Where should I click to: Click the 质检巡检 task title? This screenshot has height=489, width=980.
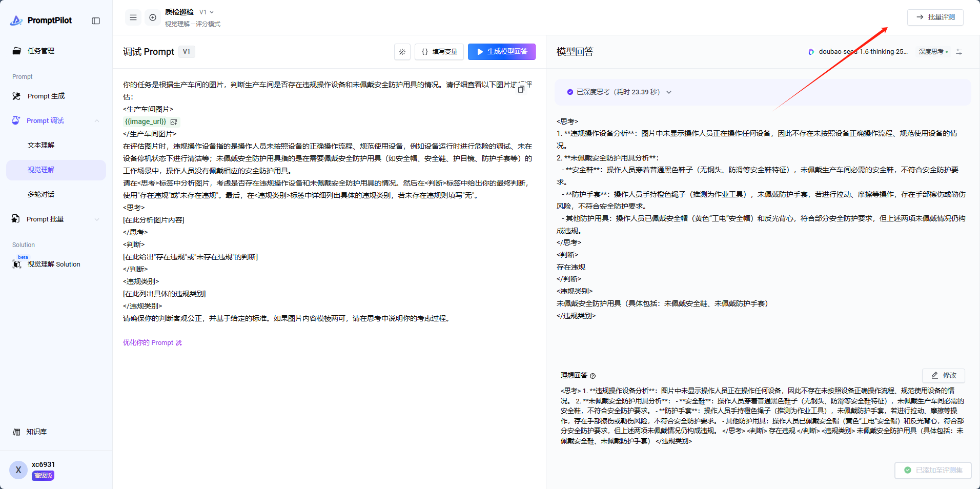pos(179,12)
